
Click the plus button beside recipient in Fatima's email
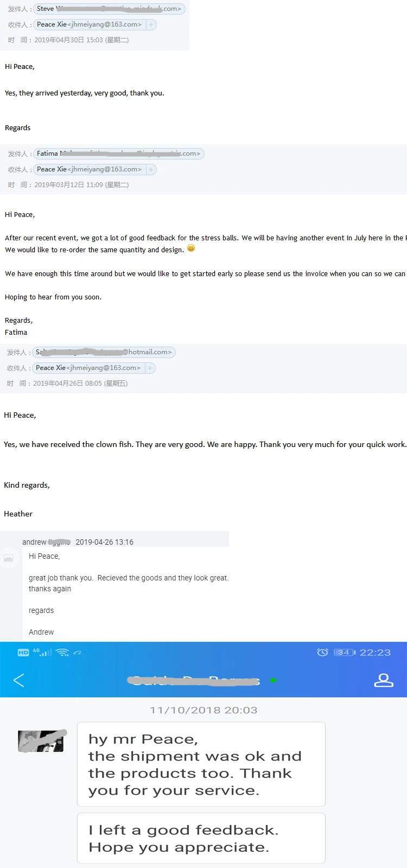click(x=151, y=169)
